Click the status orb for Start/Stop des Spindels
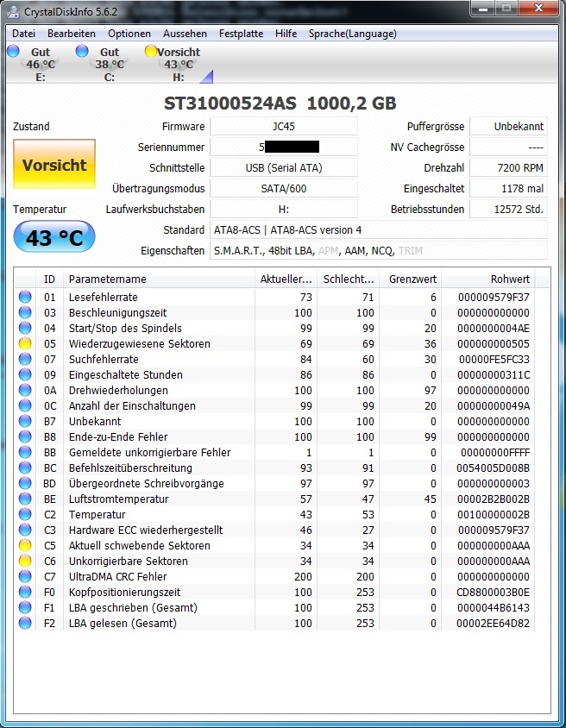The width and height of the screenshot is (566, 728). [x=25, y=329]
